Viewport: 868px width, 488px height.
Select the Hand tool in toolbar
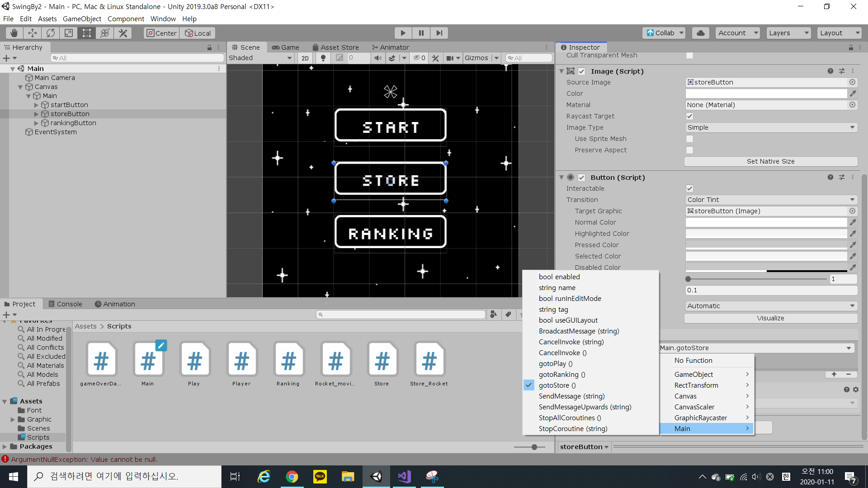click(x=14, y=33)
